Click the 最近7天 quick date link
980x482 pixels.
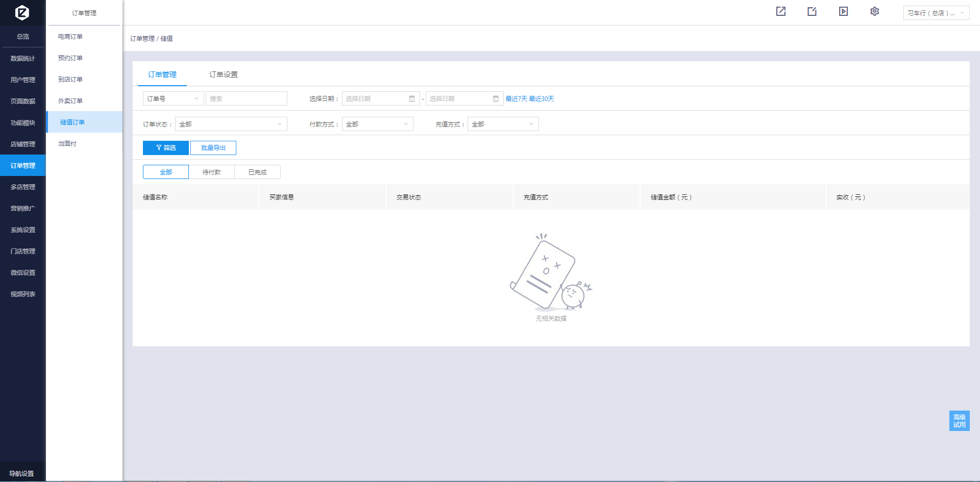point(516,99)
